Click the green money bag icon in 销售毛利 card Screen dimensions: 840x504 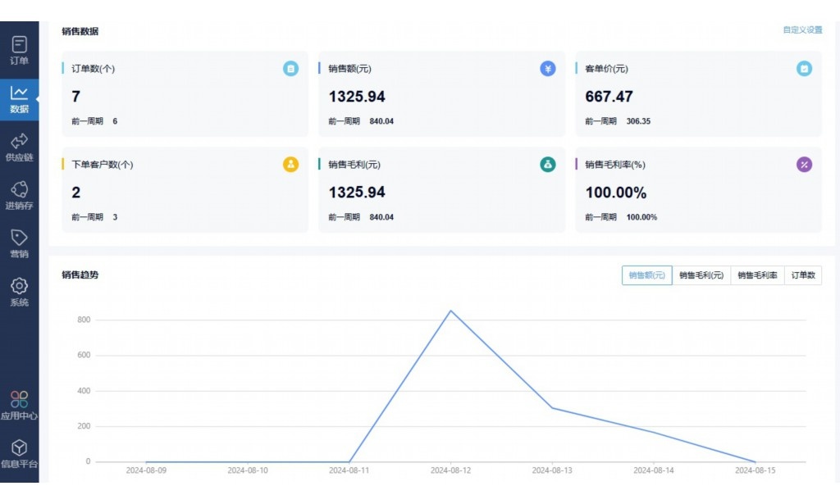point(548,165)
